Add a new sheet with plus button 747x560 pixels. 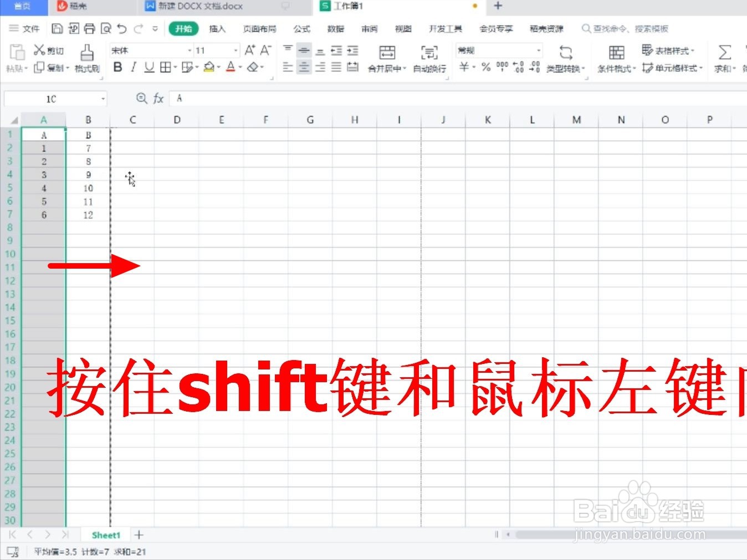(139, 535)
